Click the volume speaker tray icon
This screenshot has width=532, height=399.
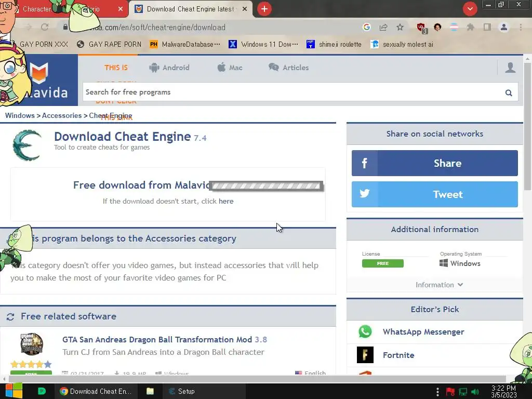coord(475,392)
